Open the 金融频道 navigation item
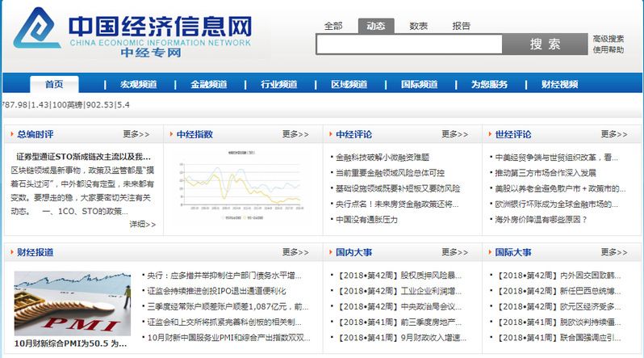644x358 pixels. point(208,84)
